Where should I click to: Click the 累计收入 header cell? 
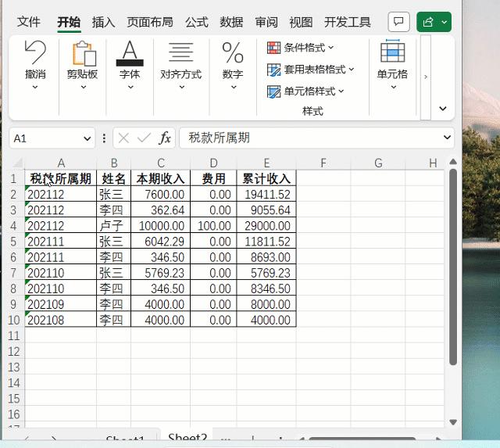[266, 178]
